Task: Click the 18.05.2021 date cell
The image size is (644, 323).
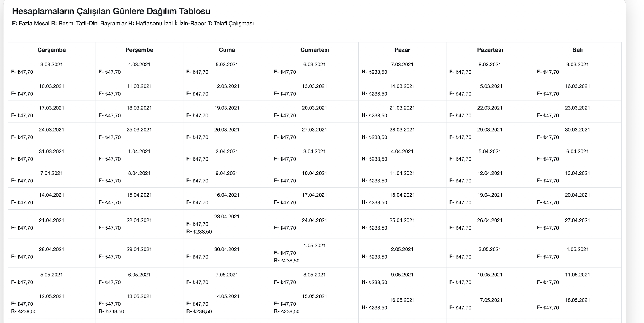Action: tap(577, 300)
